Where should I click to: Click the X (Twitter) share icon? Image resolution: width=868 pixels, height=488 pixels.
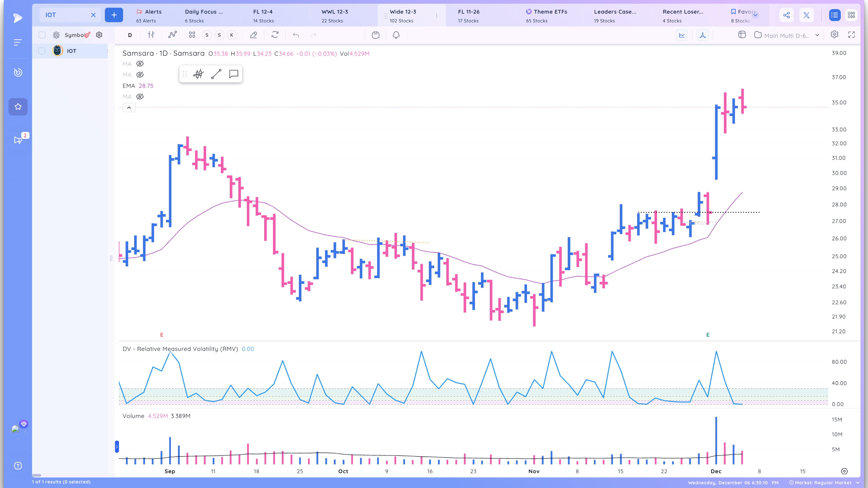tap(806, 15)
